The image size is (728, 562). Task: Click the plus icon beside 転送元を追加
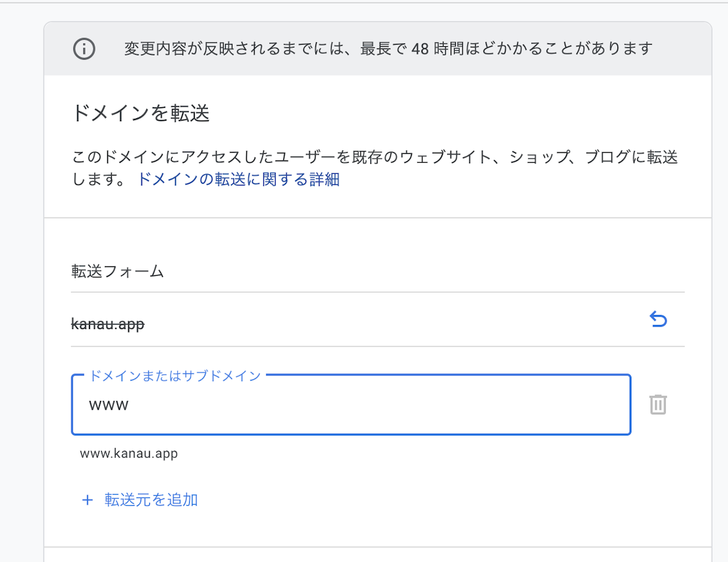(87, 500)
